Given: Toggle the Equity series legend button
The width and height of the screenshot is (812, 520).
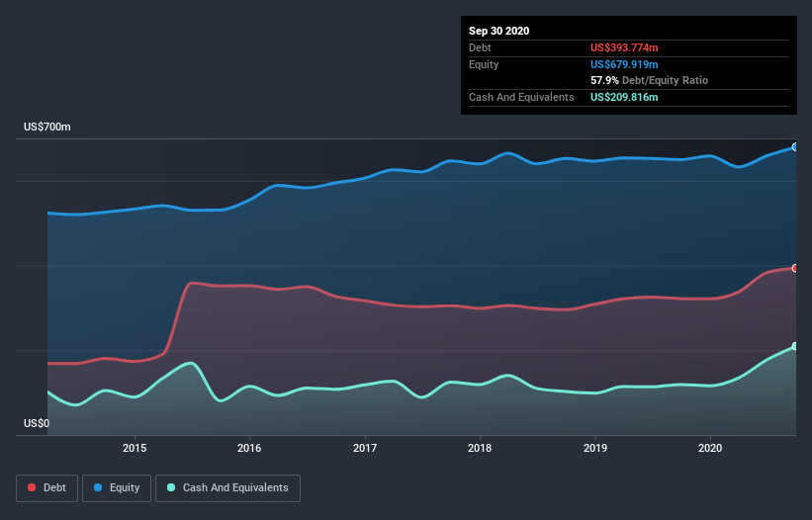Looking at the screenshot, I should [x=117, y=488].
